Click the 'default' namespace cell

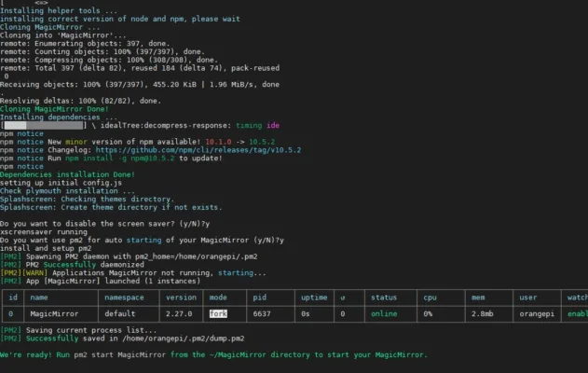point(119,313)
